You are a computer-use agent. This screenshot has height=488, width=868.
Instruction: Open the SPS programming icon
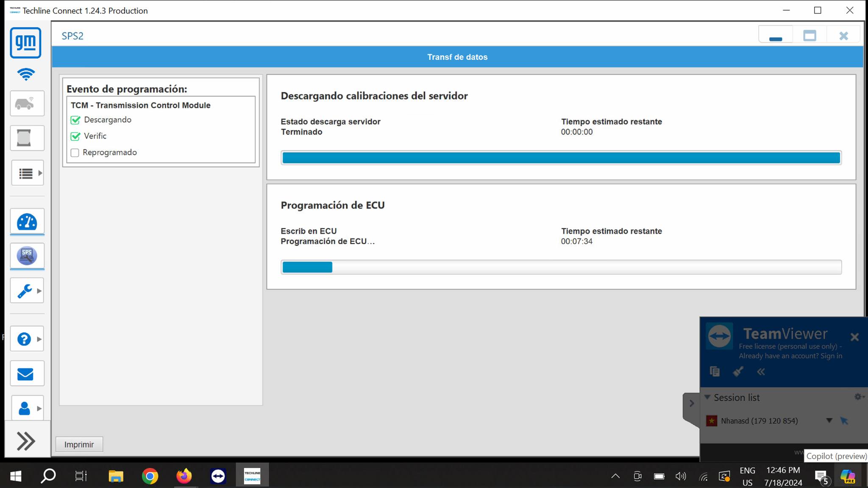[x=27, y=256]
